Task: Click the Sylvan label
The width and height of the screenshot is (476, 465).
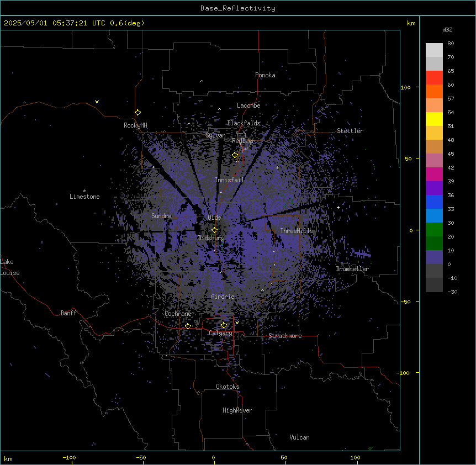Action: (x=215, y=135)
